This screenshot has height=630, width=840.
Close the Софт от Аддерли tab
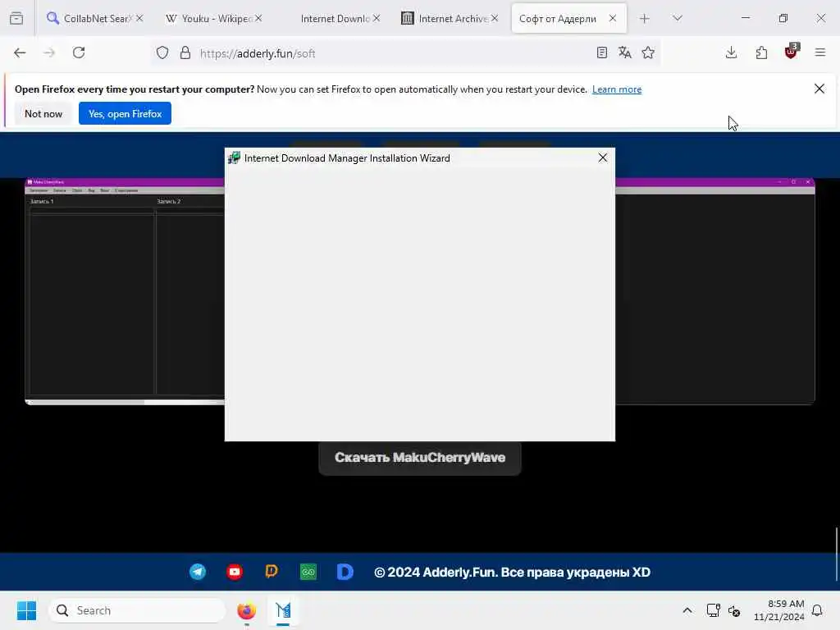[x=612, y=18]
